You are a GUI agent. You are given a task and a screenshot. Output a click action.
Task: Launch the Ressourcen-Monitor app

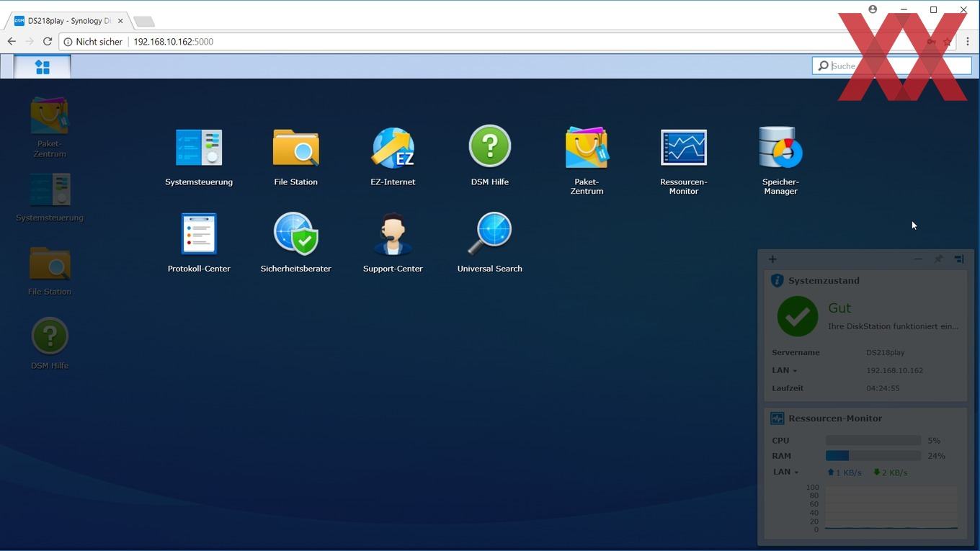point(684,161)
